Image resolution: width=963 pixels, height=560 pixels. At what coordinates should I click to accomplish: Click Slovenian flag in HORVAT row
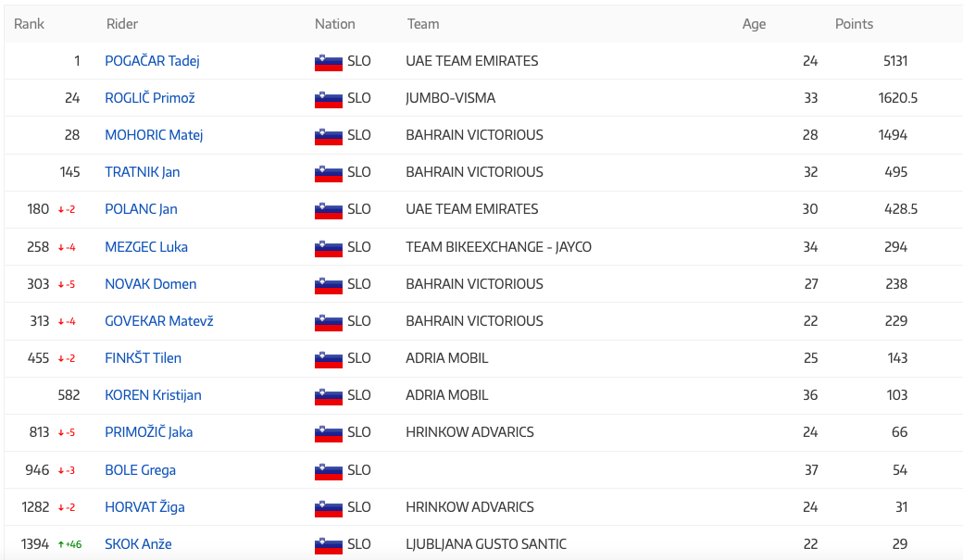point(329,508)
